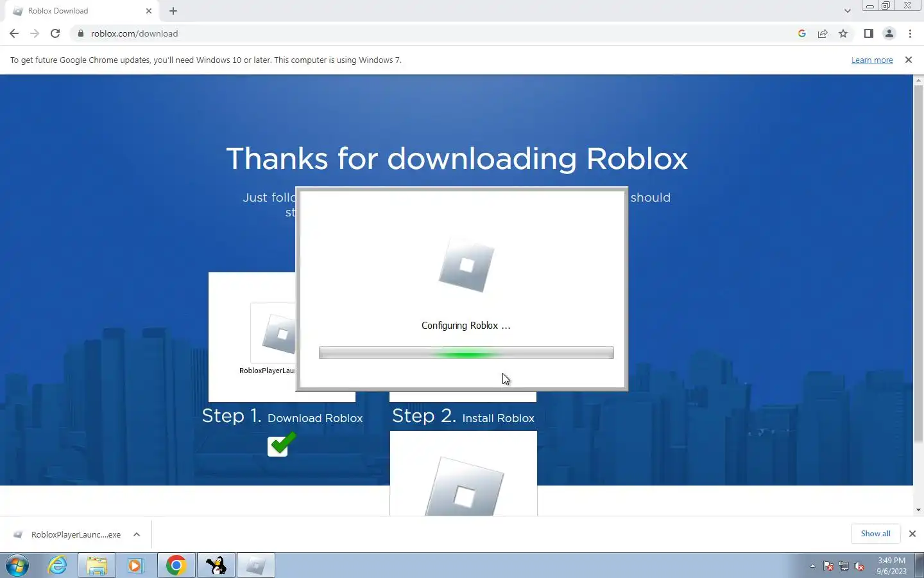Click Thanks for downloading Roblox heading
Image resolution: width=924 pixels, height=578 pixels.
457,159
